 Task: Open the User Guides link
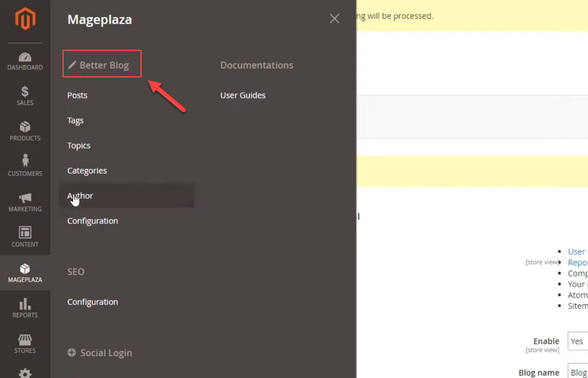[x=243, y=95]
